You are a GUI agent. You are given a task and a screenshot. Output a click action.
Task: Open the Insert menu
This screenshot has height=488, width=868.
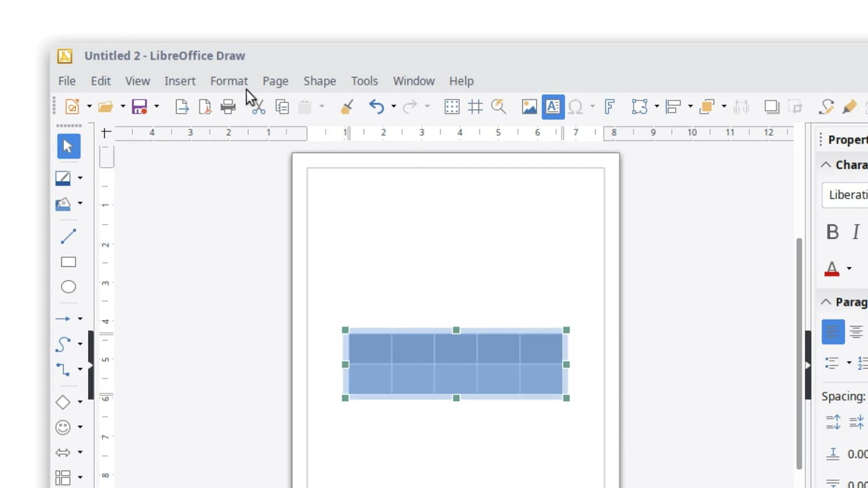coord(180,81)
